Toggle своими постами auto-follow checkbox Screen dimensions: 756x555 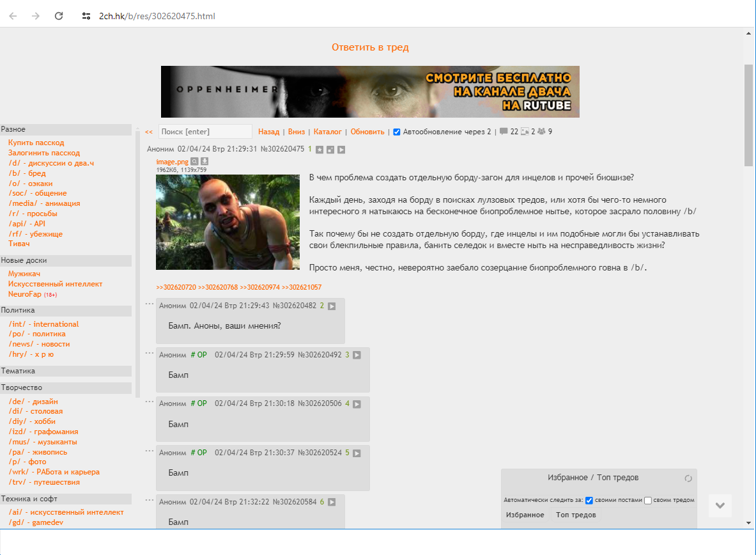click(589, 501)
